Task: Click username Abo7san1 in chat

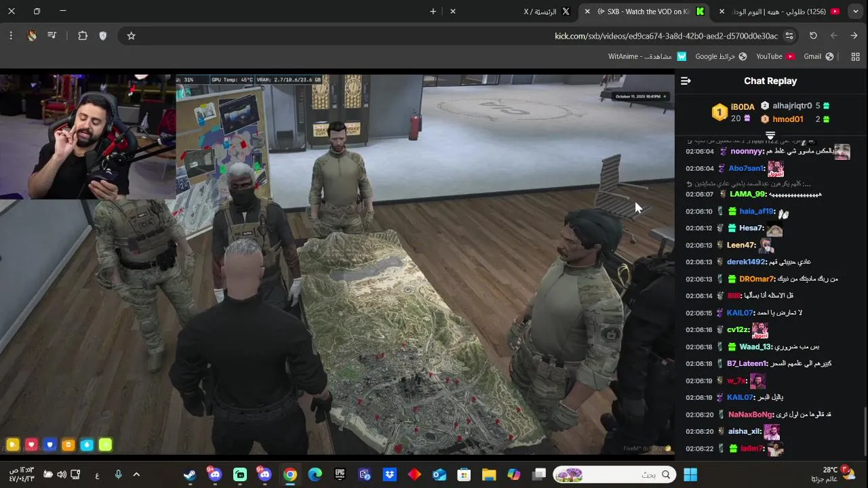Action: [746, 168]
